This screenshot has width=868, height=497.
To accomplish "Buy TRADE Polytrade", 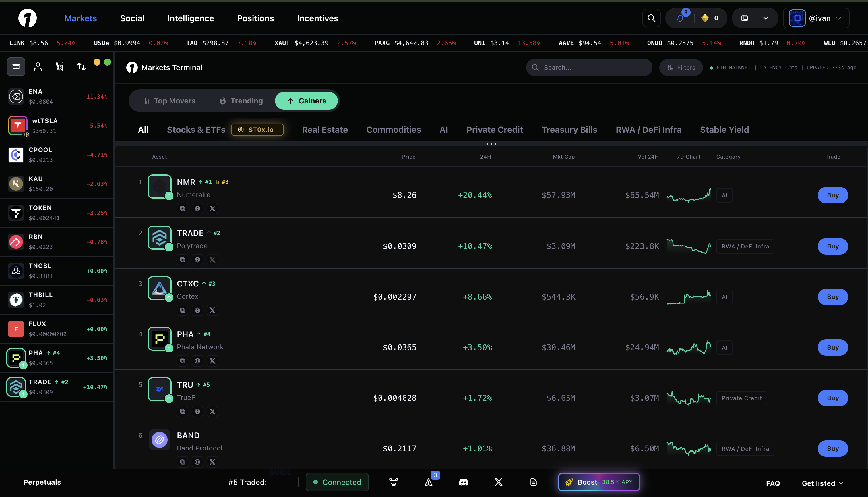I will tap(832, 246).
